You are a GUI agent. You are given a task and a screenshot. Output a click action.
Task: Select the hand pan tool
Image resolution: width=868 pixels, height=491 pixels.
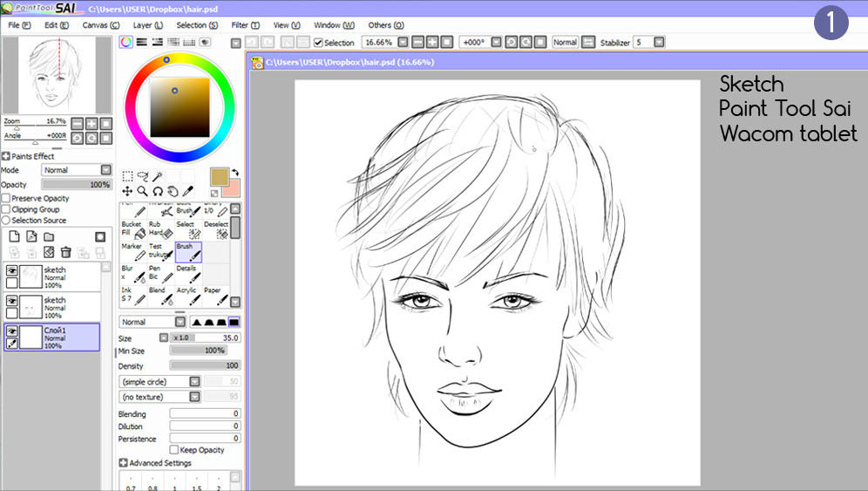pyautogui.click(x=173, y=191)
